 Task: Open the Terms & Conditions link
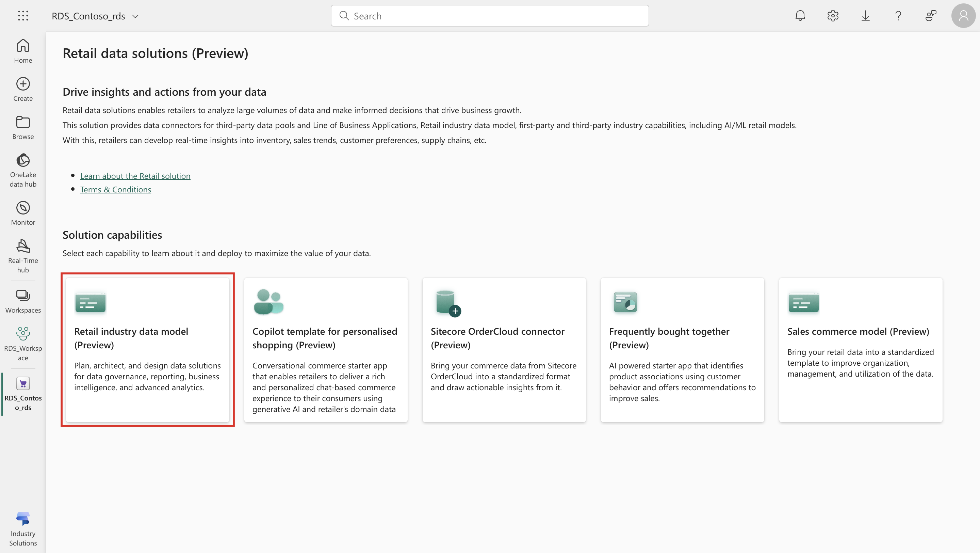116,190
